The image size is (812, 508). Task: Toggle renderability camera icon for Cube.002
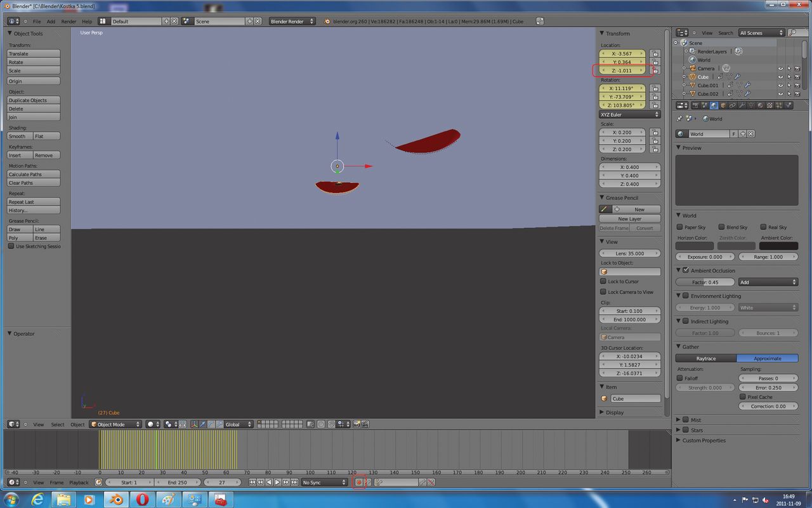(797, 93)
